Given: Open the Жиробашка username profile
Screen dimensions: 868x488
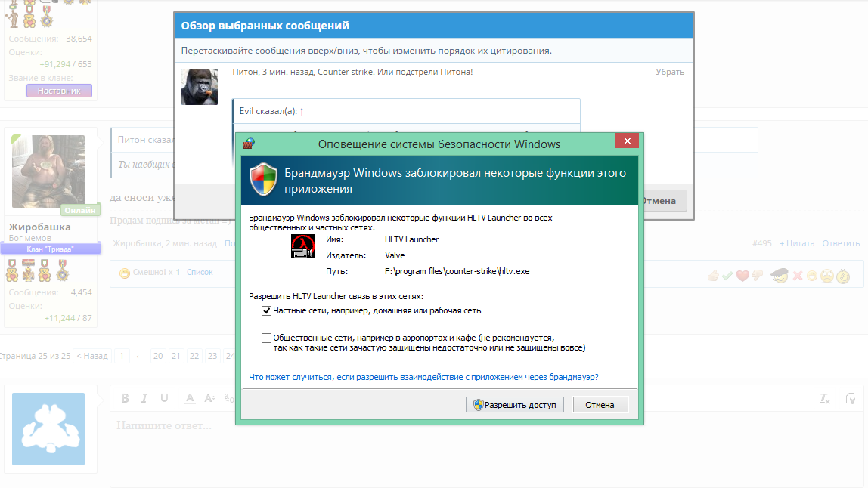Looking at the screenshot, I should click(40, 227).
